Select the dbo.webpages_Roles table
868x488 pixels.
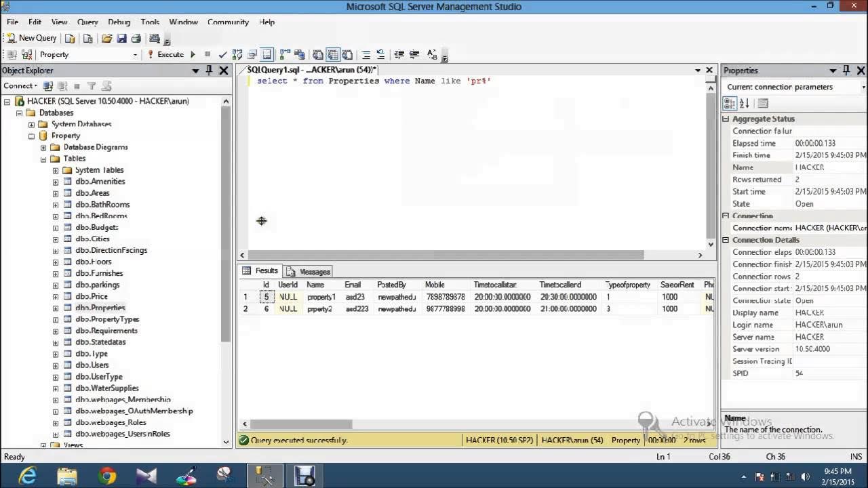[x=111, y=422]
